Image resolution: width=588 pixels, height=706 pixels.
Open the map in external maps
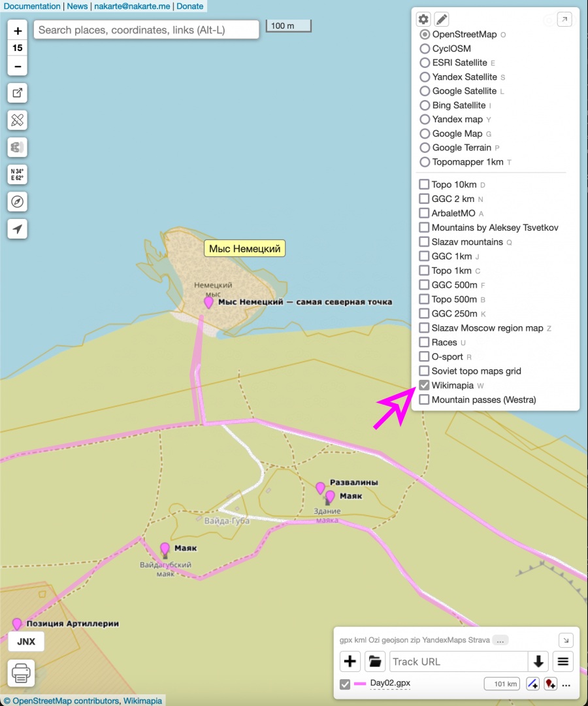pyautogui.click(x=18, y=93)
